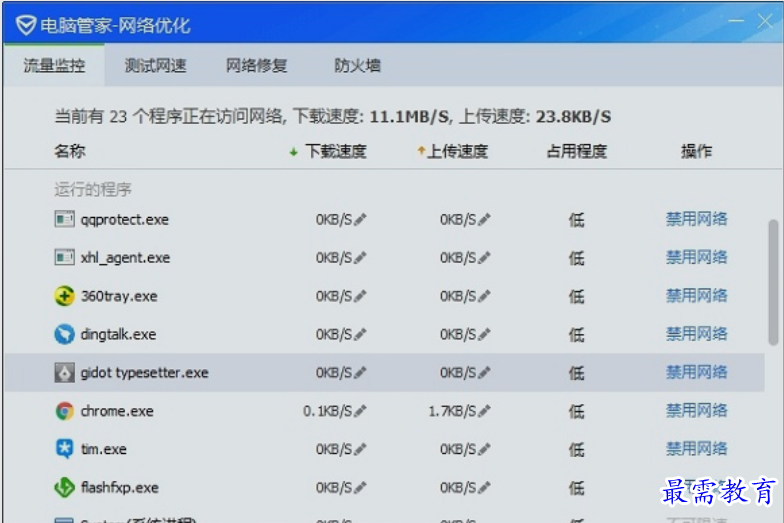784x523 pixels.
Task: Click the chrome.exe browser icon
Action: point(64,411)
